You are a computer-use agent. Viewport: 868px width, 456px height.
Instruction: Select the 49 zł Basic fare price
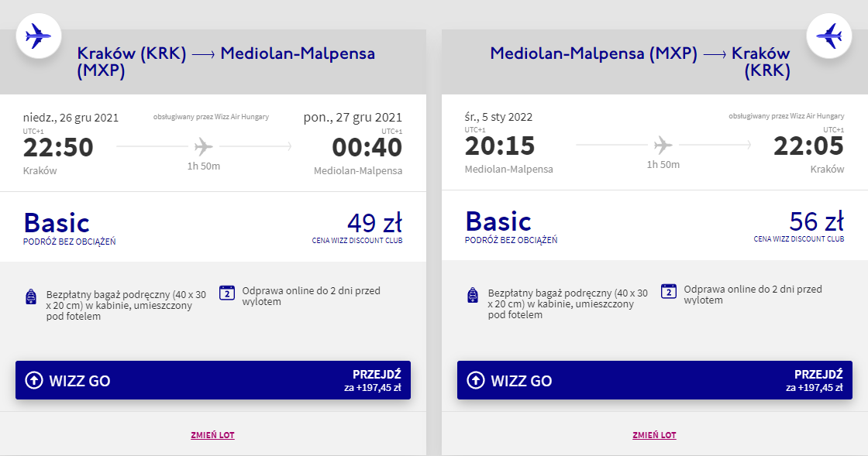coord(374,223)
